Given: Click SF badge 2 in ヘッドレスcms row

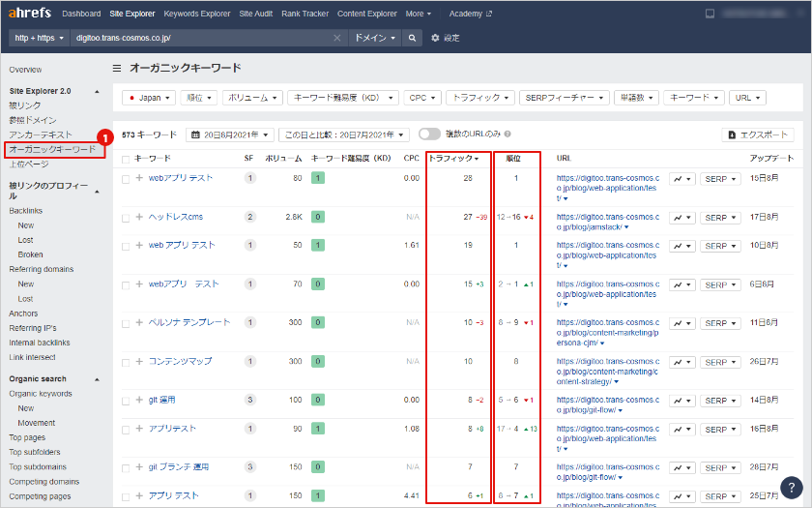Looking at the screenshot, I should click(x=250, y=217).
